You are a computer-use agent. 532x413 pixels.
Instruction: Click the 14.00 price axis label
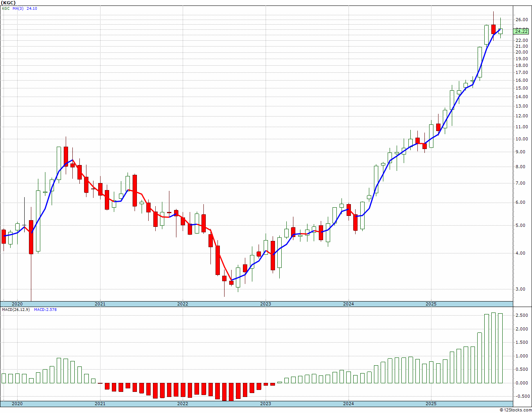(521, 97)
